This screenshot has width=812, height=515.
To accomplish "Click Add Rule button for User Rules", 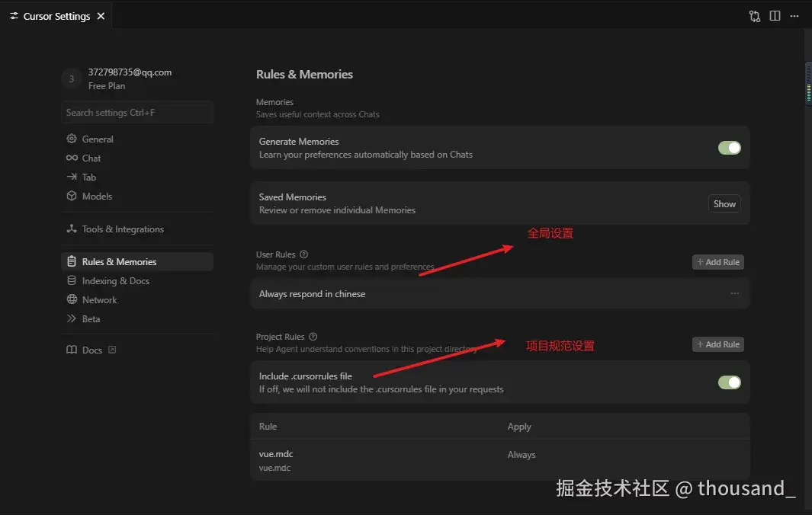I will point(717,262).
